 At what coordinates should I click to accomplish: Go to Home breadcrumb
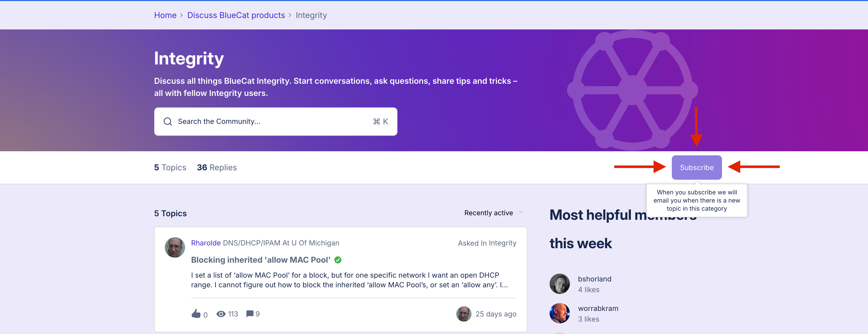pos(165,15)
